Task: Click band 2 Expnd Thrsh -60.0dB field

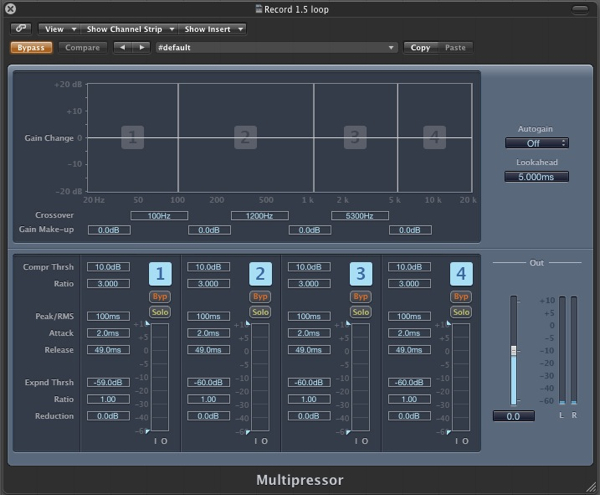Action: tap(209, 383)
